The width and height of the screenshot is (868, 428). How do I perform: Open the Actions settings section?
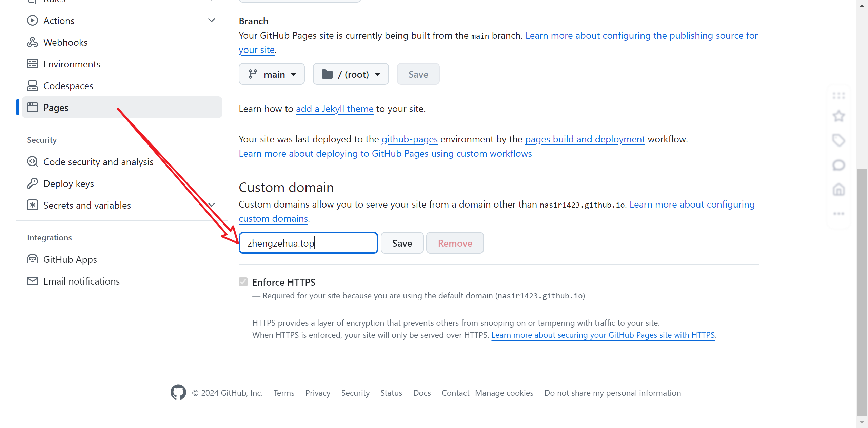122,21
